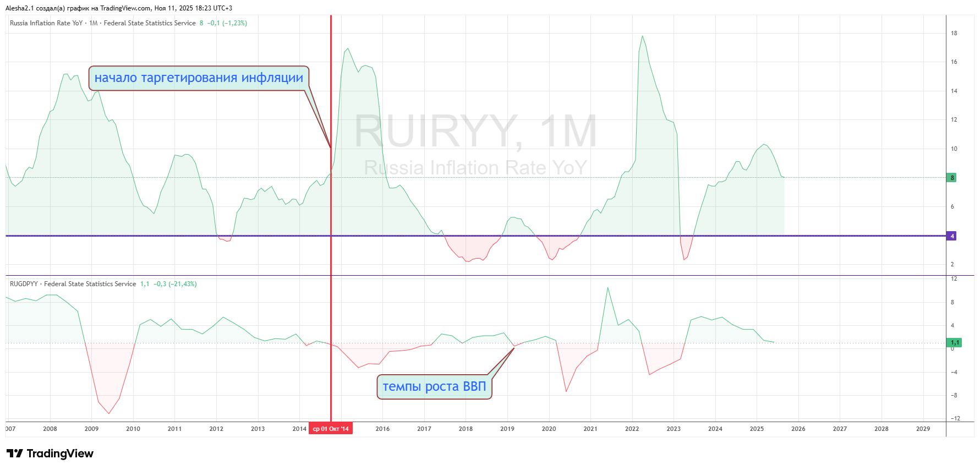The width and height of the screenshot is (980, 470).
Task: Click the 2008 label on time axis
Action: (50, 429)
